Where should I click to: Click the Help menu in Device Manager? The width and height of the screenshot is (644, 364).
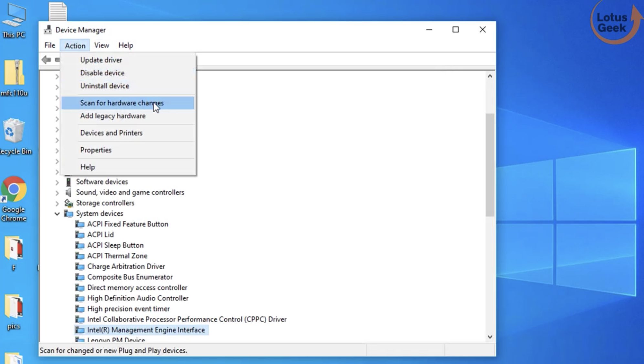tap(126, 45)
